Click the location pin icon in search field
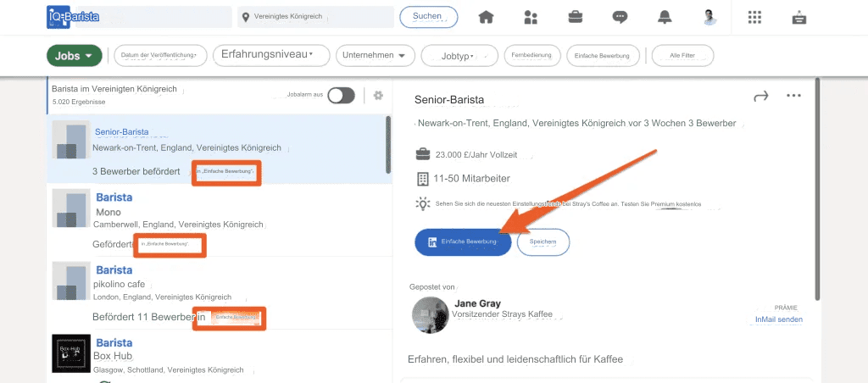The width and height of the screenshot is (868, 383). click(247, 18)
